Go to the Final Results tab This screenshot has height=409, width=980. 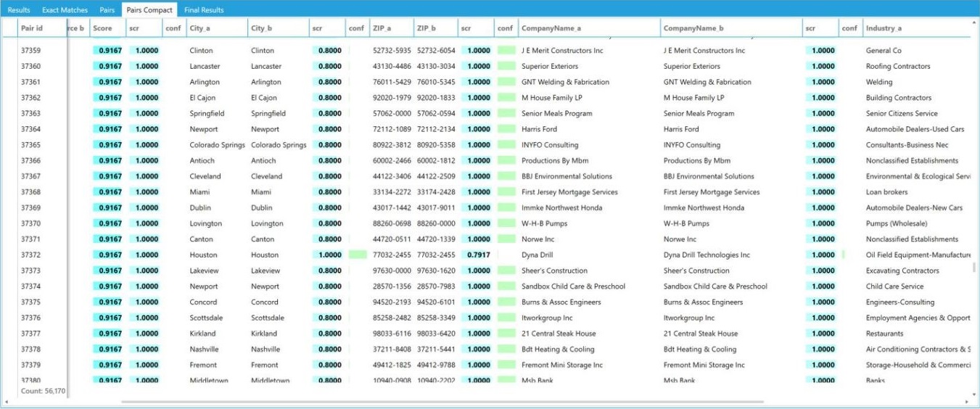pos(204,10)
